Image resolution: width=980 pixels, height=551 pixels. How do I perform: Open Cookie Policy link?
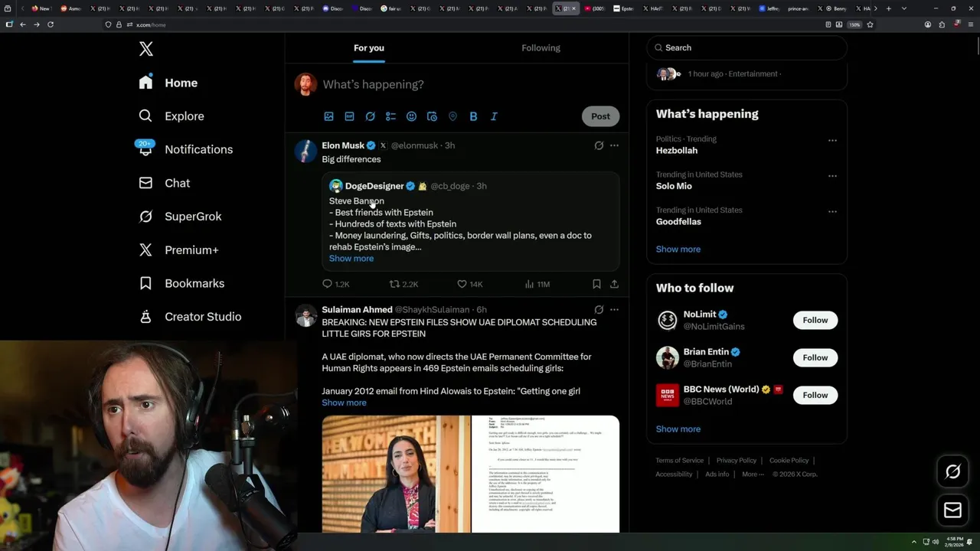click(x=789, y=461)
